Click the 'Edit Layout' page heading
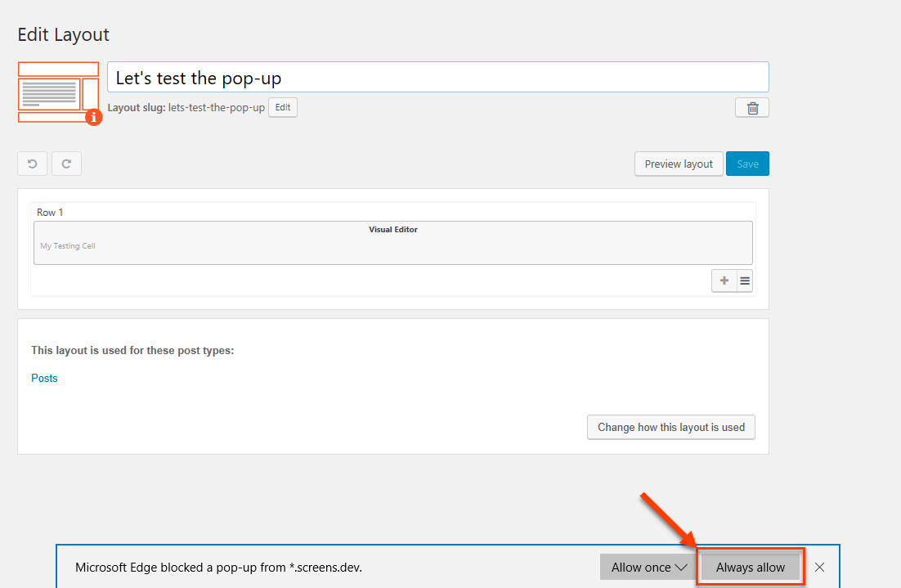This screenshot has height=588, width=901. 63,34
